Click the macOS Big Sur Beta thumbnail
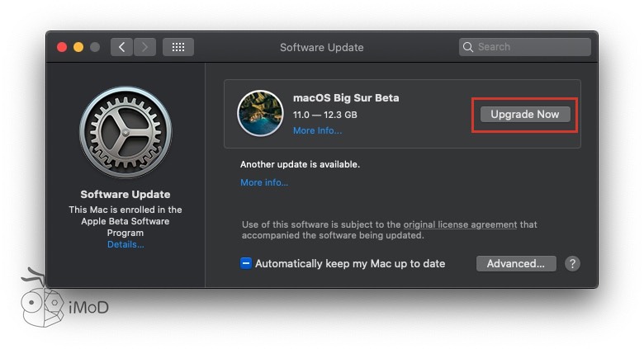The height and width of the screenshot is (349, 644). (260, 113)
